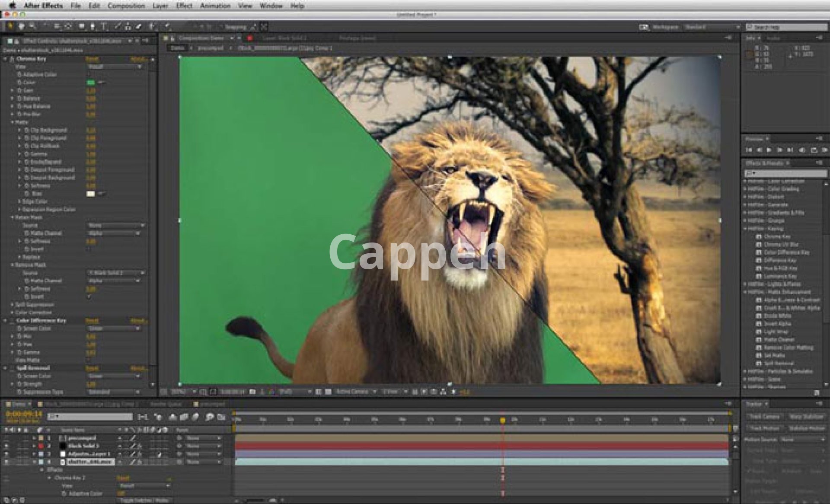Select the Zoom tool in toolbar
The width and height of the screenshot is (830, 504).
32,26
